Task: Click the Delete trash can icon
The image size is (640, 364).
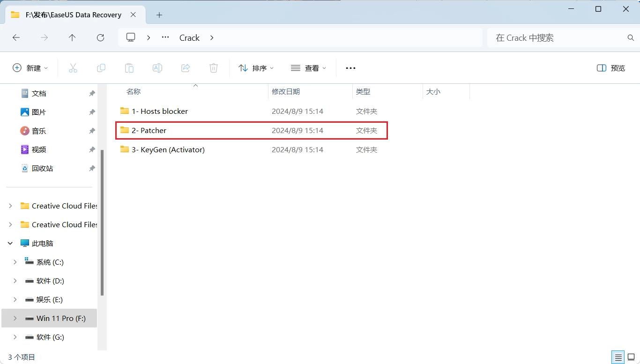Action: click(x=214, y=68)
